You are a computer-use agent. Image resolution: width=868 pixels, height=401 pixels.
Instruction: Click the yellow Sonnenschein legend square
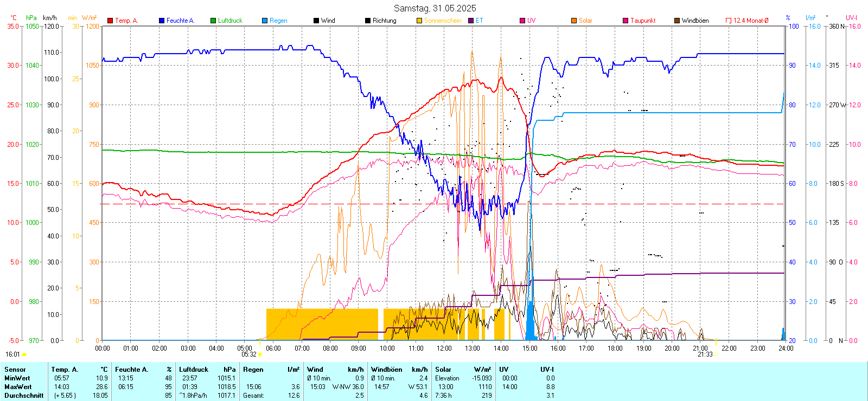[419, 21]
